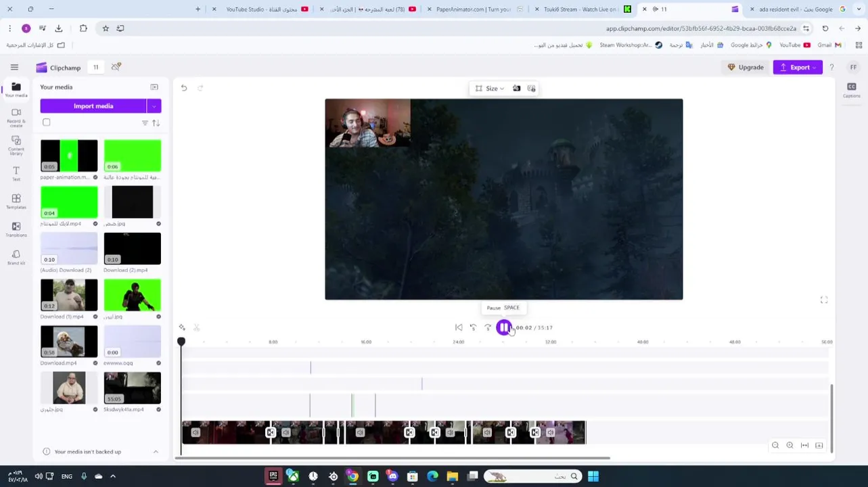This screenshot has width=868, height=487.
Task: Undo the last edit
Action: pos(184,88)
